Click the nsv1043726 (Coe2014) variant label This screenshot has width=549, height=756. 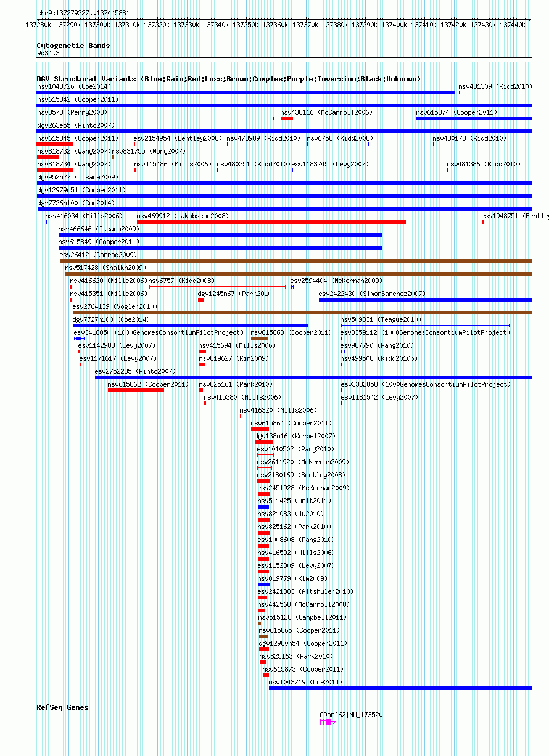click(73, 86)
